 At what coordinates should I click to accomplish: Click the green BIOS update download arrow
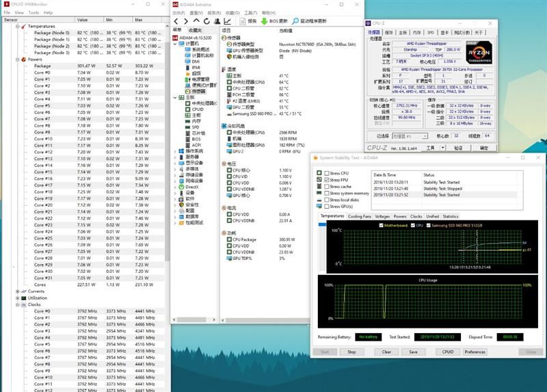[x=264, y=21]
